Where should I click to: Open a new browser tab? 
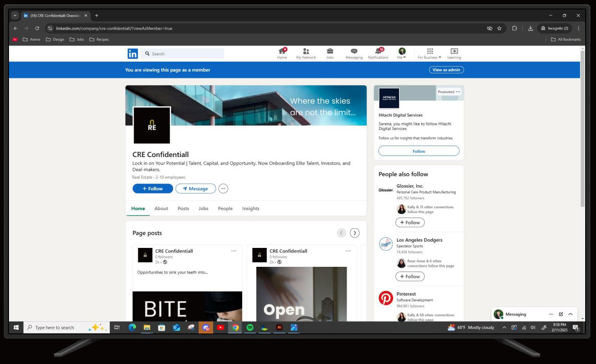pyautogui.click(x=96, y=15)
